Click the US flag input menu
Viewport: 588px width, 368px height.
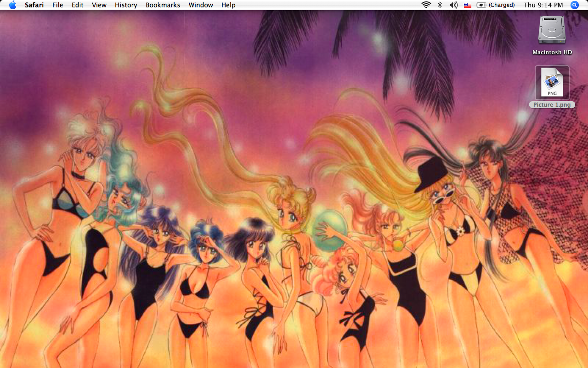[x=468, y=5]
